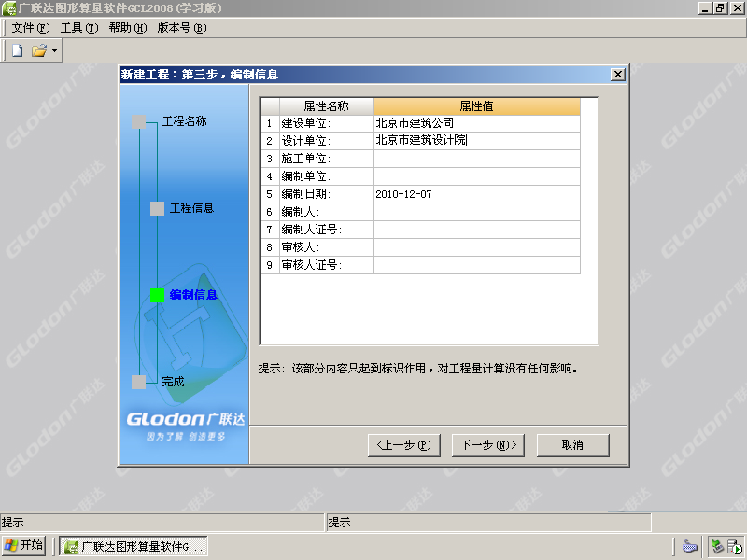This screenshot has width=747, height=560.
Task: Select the 完成 step marker square
Action: (x=138, y=382)
